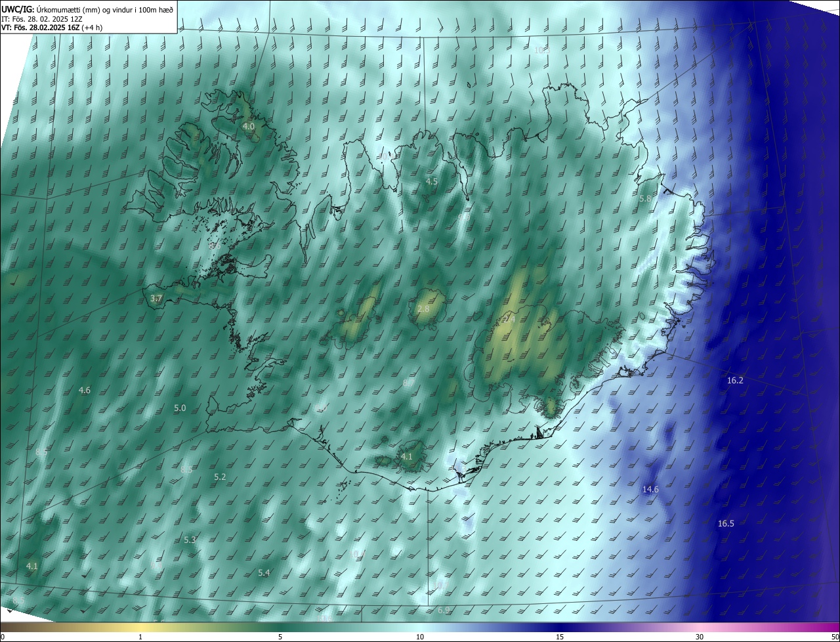Click the 50 tick on the color scale

835,637
